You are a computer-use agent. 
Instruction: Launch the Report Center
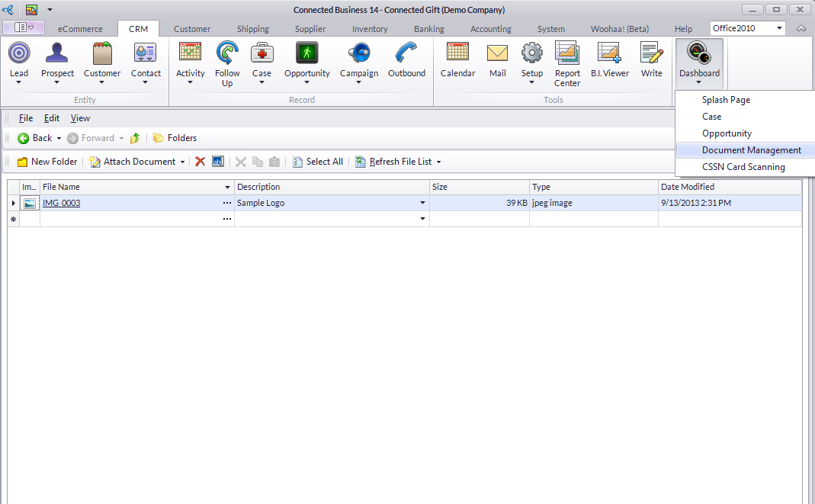click(x=567, y=54)
